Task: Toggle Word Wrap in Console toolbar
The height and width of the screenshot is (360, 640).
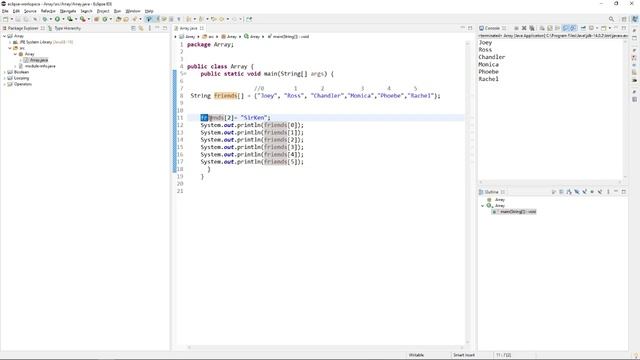Action: point(558,28)
